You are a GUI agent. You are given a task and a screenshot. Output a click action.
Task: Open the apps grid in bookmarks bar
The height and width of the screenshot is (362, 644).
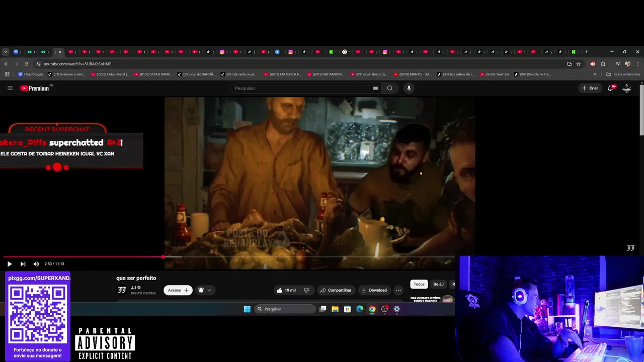pyautogui.click(x=7, y=74)
